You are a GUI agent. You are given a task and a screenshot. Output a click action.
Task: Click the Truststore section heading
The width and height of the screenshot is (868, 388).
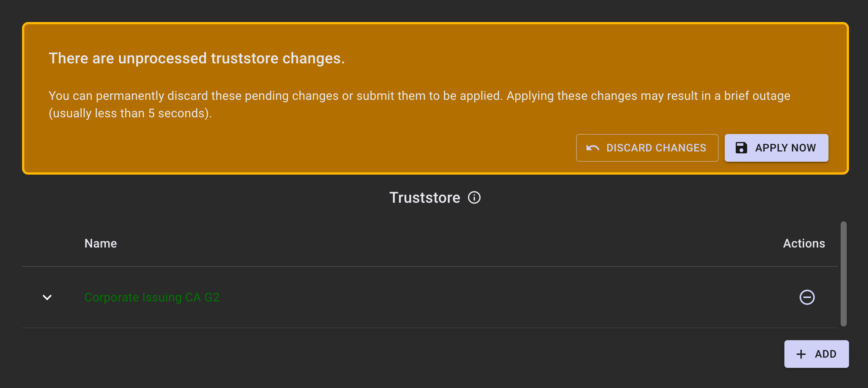point(424,198)
